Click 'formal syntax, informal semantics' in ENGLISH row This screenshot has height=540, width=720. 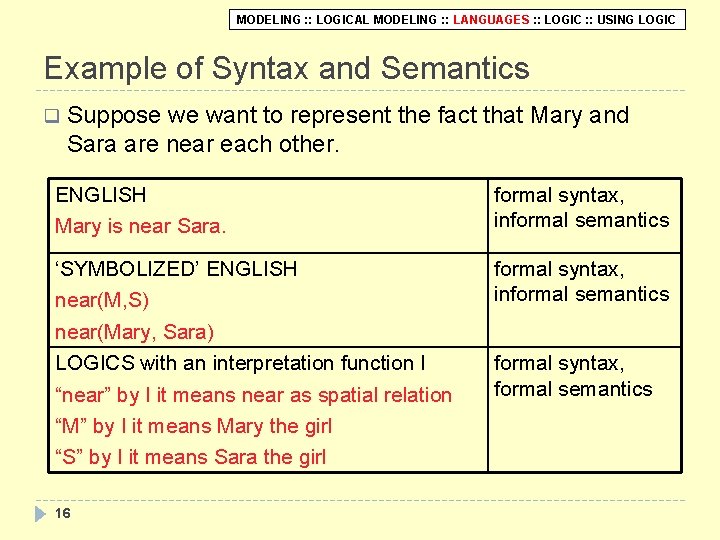[581, 208]
